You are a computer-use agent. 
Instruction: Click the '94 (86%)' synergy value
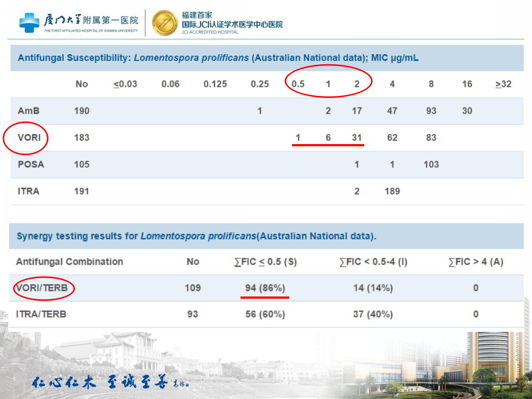(265, 288)
